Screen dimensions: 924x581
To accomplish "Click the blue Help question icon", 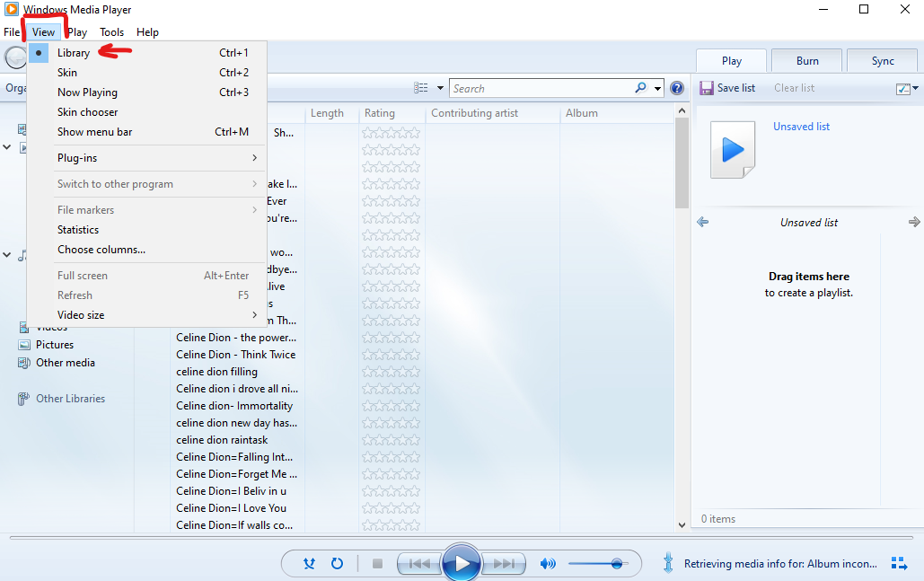I will click(x=677, y=88).
